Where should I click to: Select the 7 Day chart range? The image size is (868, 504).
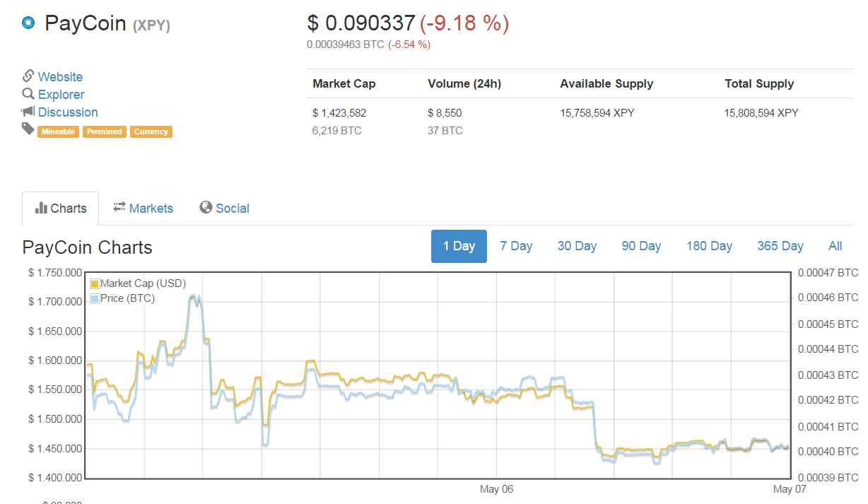click(x=516, y=246)
